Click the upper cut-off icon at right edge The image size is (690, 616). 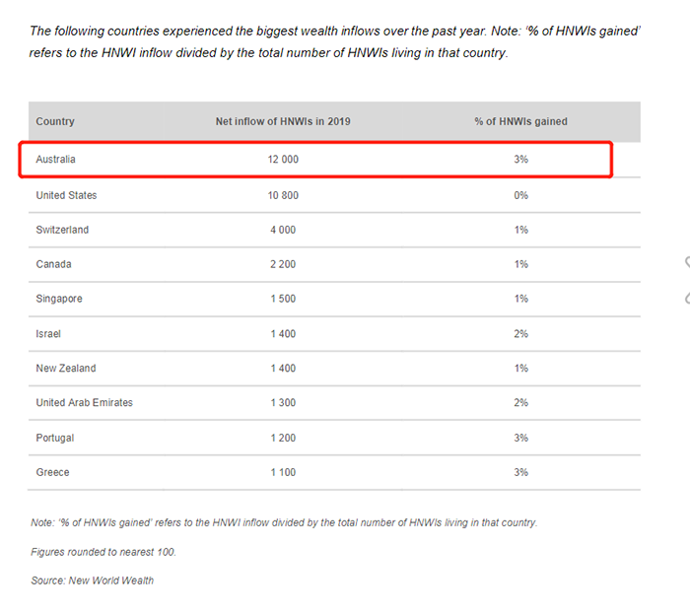pos(687,262)
